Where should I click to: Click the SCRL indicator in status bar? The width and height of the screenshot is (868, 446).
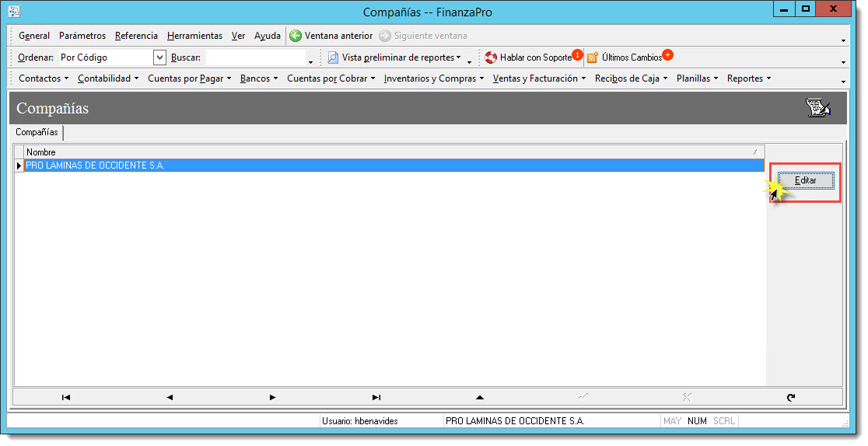(x=723, y=421)
